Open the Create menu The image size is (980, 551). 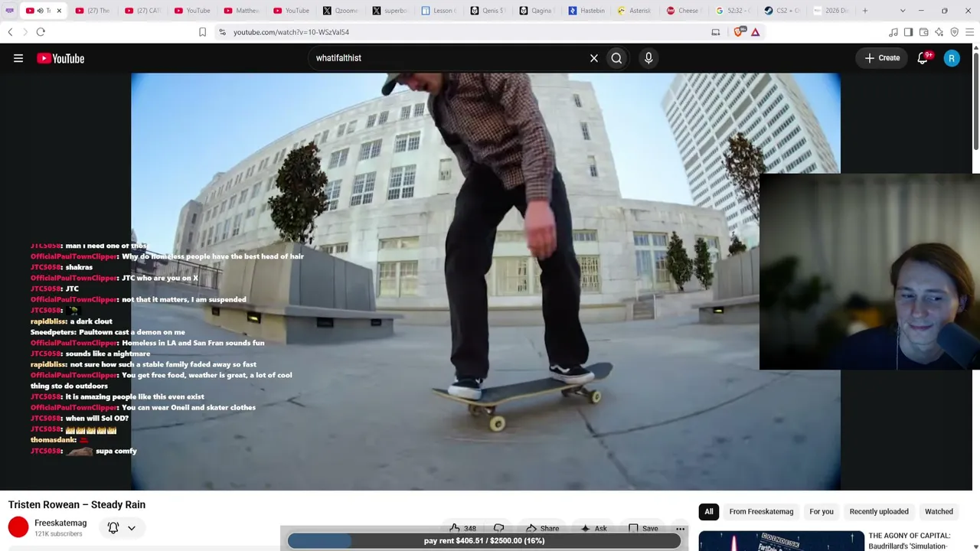click(882, 58)
